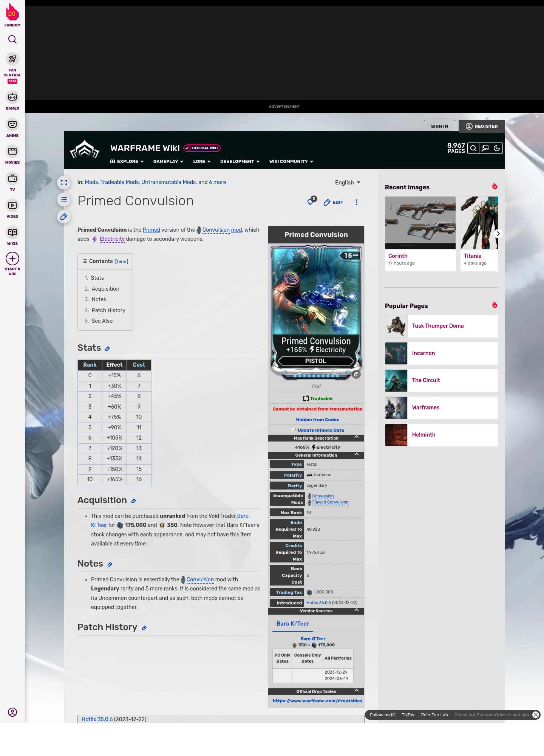This screenshot has width=544, height=756.
Task: Open the Untransmutable Mods category link
Action: tap(168, 182)
